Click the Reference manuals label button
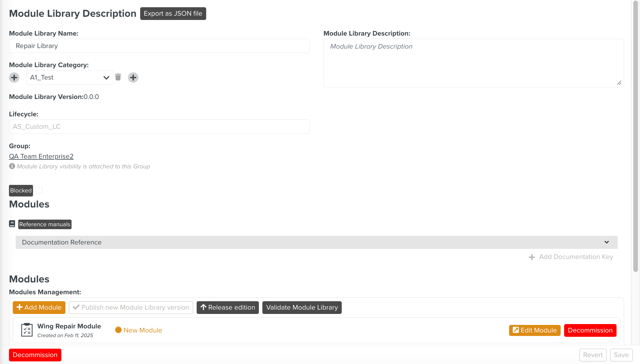Image resolution: width=640 pixels, height=364 pixels. (45, 224)
